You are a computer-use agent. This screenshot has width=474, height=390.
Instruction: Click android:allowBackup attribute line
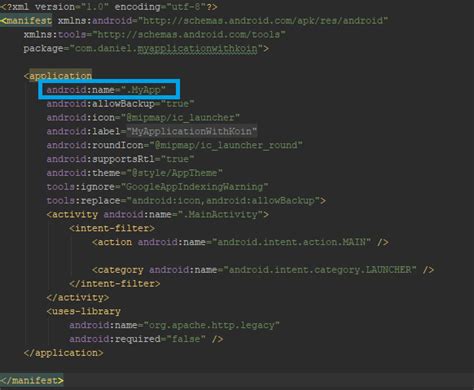[x=120, y=104]
